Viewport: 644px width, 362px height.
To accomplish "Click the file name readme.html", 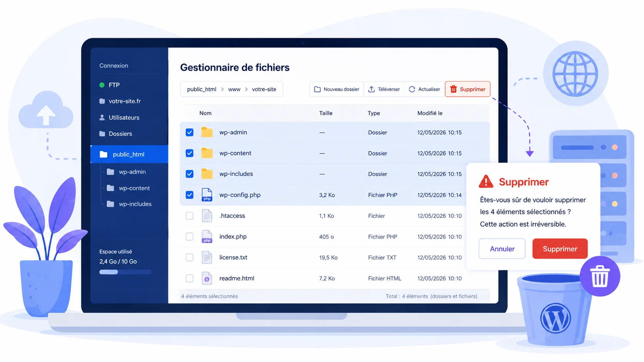I will click(x=236, y=278).
